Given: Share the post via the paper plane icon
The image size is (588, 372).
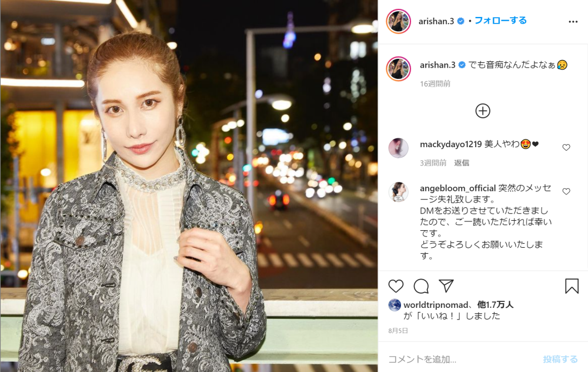Looking at the screenshot, I should pyautogui.click(x=446, y=286).
